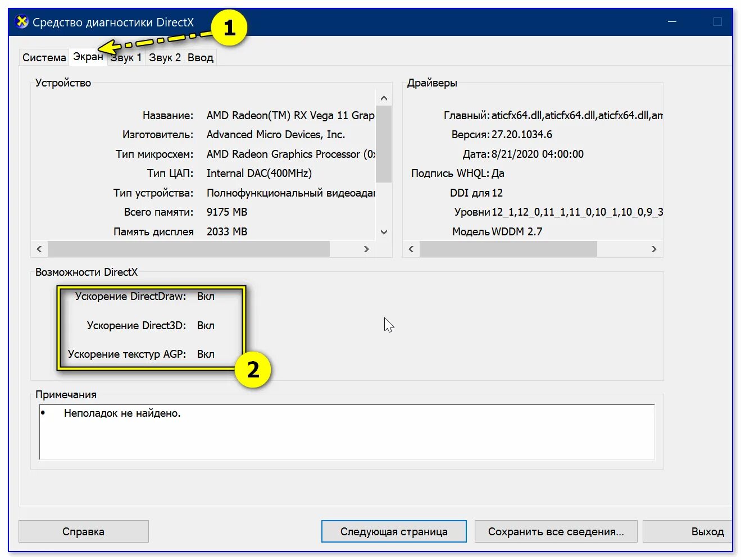Click 'Модель WDDM 2.7' entry
This screenshot has width=741, height=560.
(497, 231)
